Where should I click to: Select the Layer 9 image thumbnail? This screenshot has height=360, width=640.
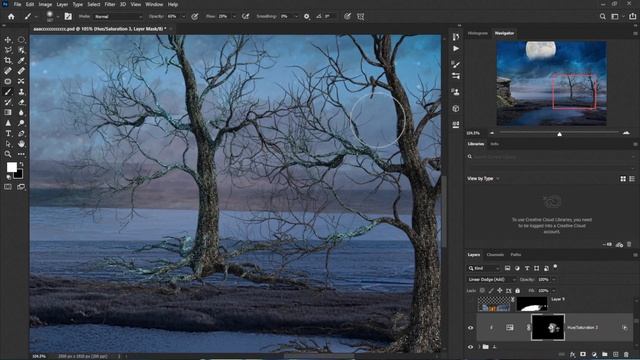(494, 304)
